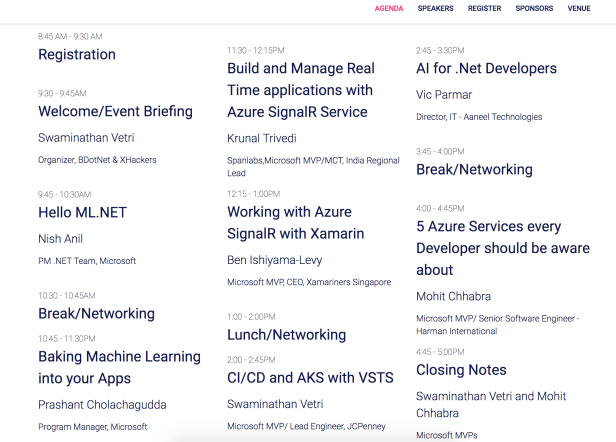The image size is (616, 442).
Task: Click the 10:45 - 11:30PM time label
Action: (67, 339)
